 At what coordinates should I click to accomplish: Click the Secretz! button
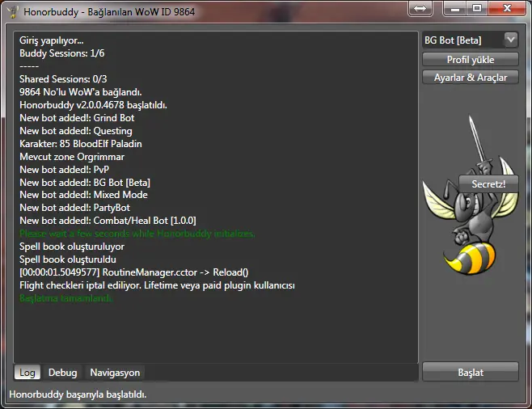point(488,183)
